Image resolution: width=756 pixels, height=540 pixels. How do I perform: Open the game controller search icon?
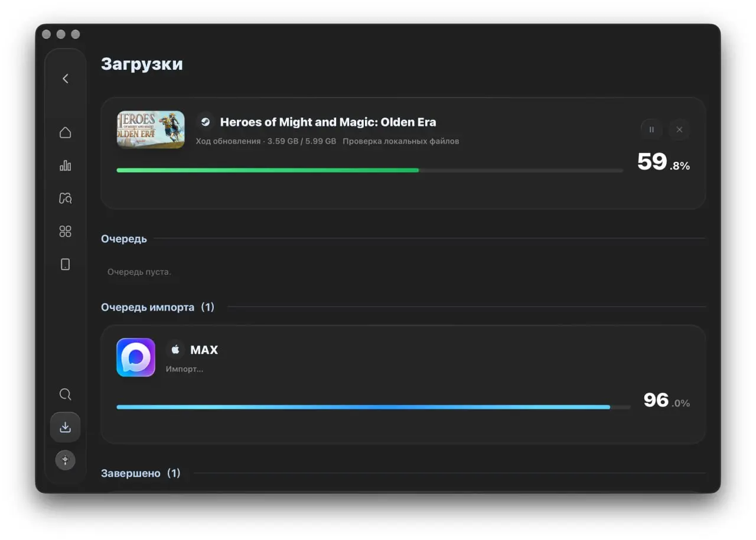click(x=66, y=199)
